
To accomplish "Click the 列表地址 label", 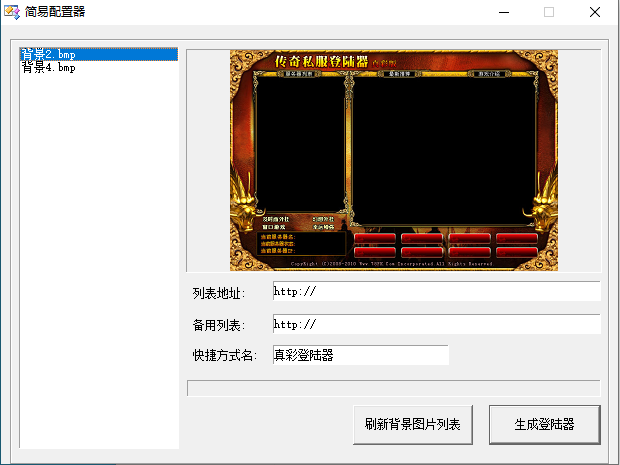I will click(x=215, y=292).
